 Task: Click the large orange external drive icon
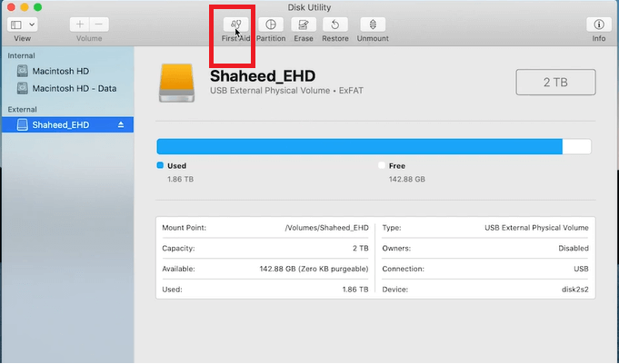point(177,83)
